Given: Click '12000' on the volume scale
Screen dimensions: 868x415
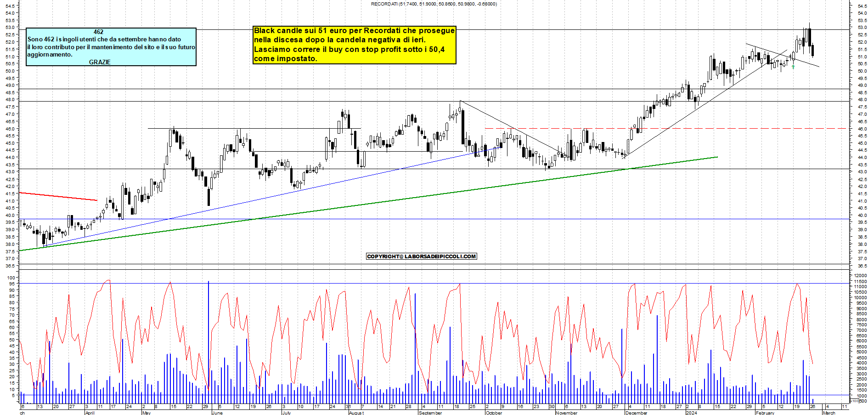Looking at the screenshot, I should click(861, 275).
